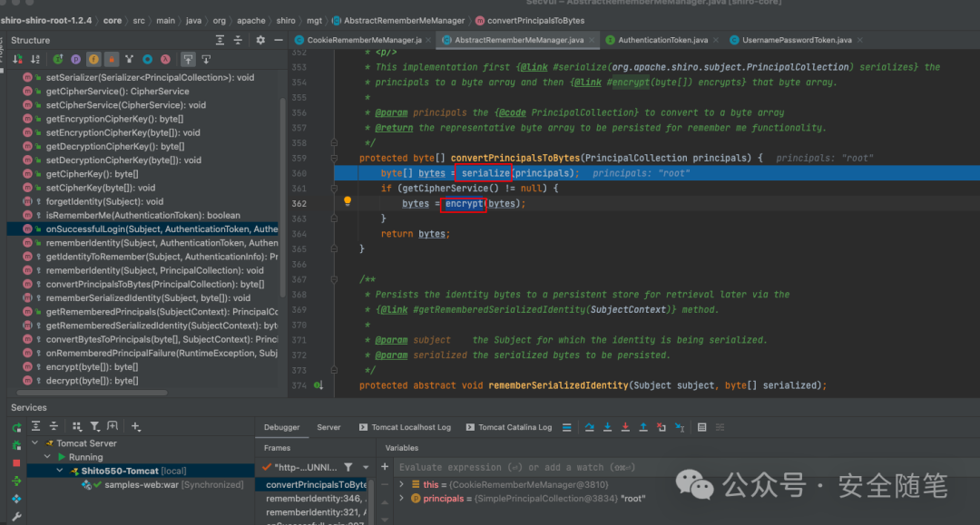Click Open in New Tab icon
This screenshot has height=525, width=980.
click(113, 426)
